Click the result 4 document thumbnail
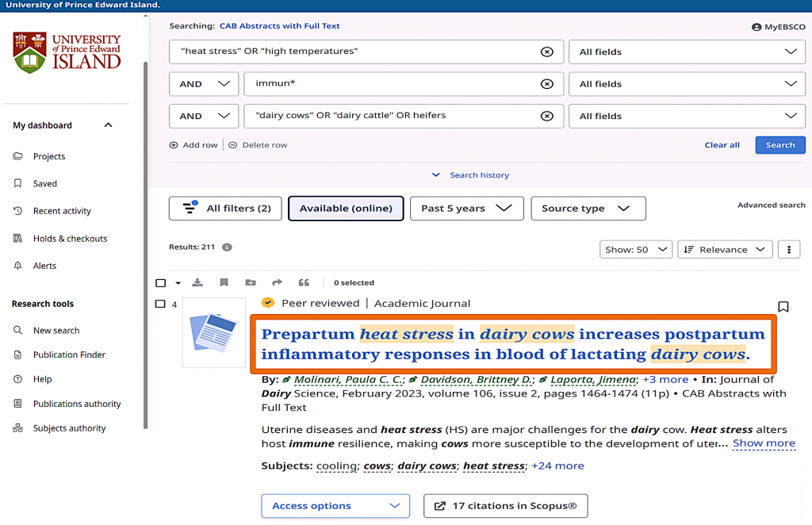Image resolution: width=812 pixels, height=525 pixels. coord(214,332)
